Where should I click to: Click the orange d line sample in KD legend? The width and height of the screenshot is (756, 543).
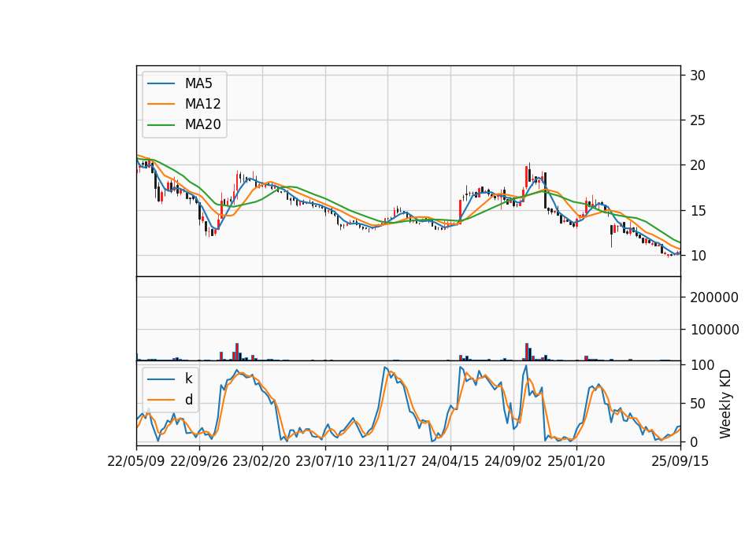161,400
